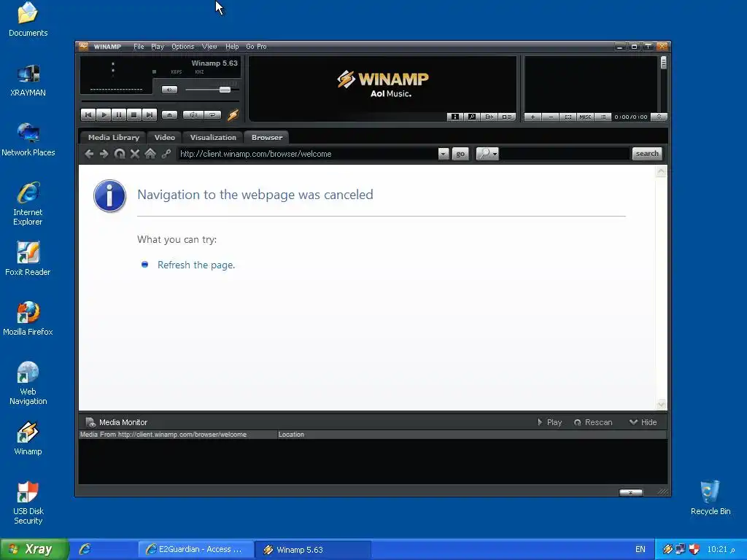
Task: Click the Media From column header
Action: click(178, 435)
